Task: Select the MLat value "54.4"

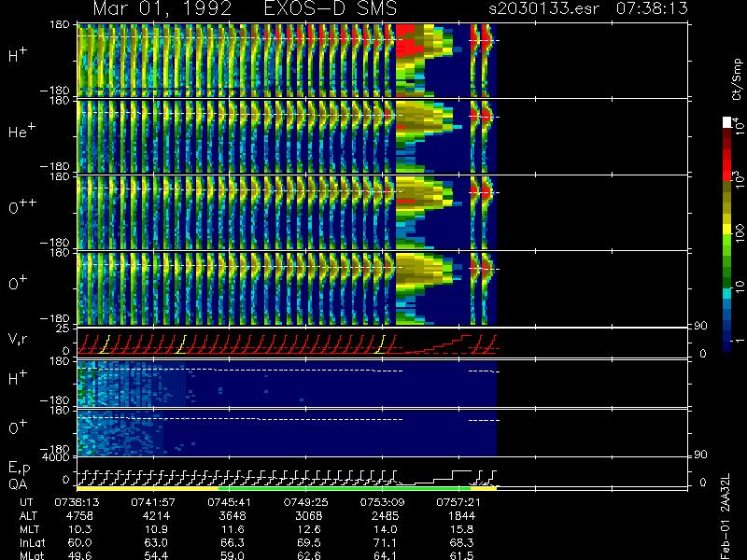Action: (156, 555)
